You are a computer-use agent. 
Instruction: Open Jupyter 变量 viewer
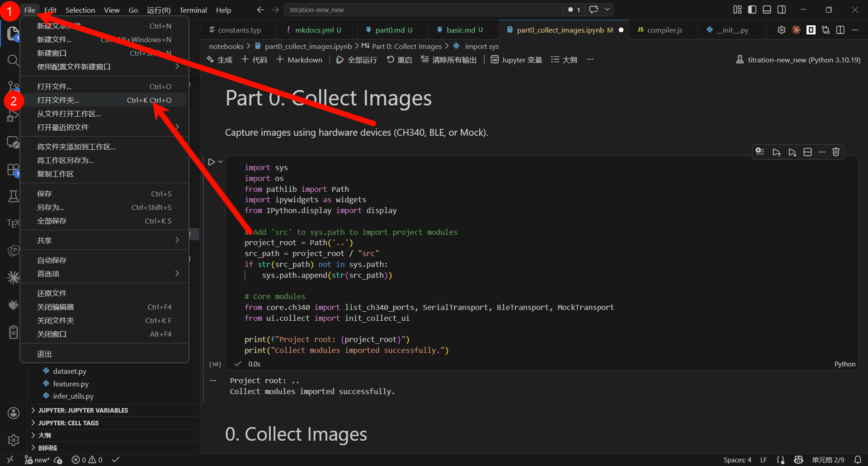click(x=517, y=60)
